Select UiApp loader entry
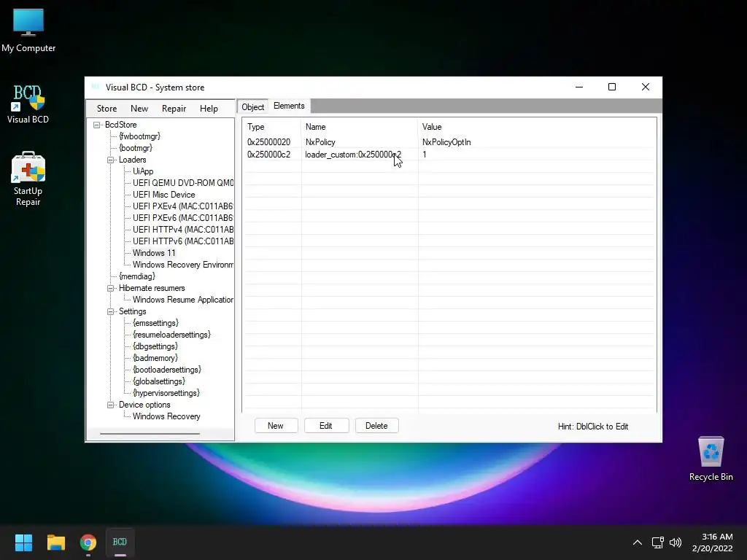The height and width of the screenshot is (560, 747). 143,171
